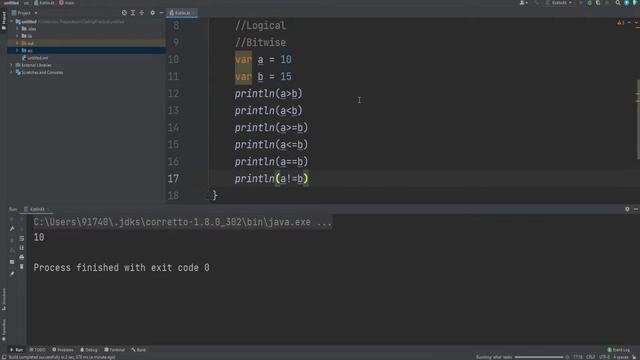Click the Print icon in Run console toolbar
Image resolution: width=640 pixels, height=360 pixels.
pos(22,257)
